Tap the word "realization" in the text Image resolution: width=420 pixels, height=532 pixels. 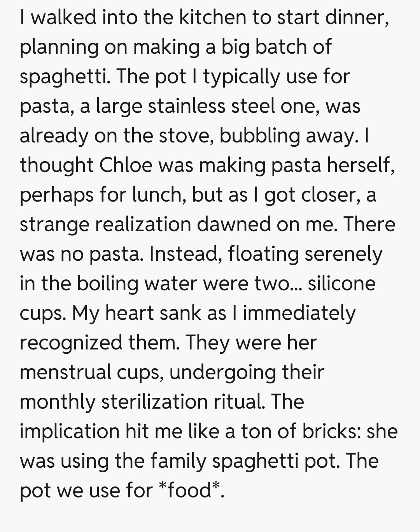tap(143, 225)
